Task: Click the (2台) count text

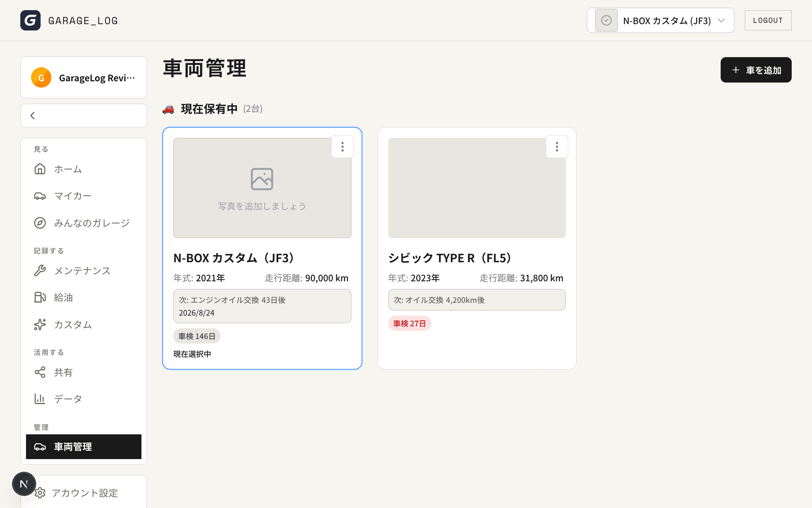Action: [253, 109]
